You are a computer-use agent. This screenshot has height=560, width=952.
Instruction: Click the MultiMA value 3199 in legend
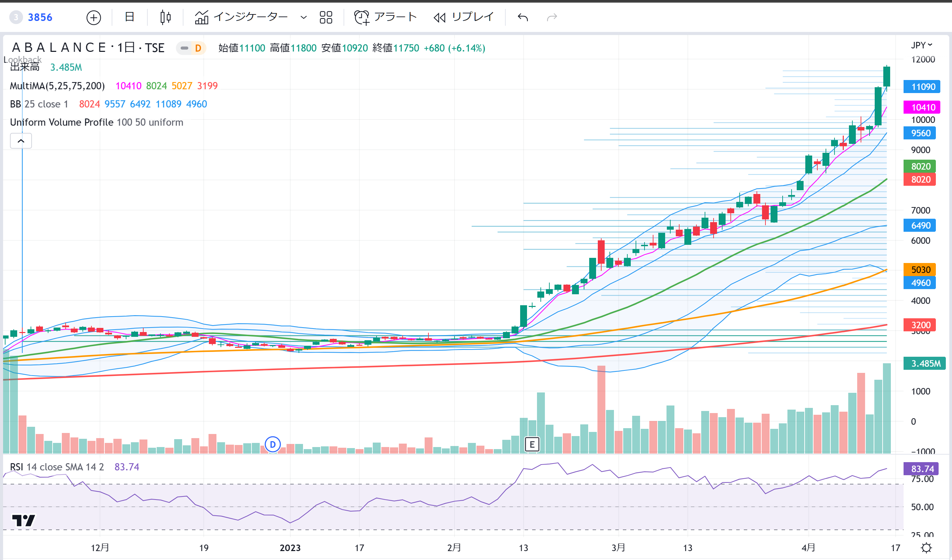click(208, 86)
